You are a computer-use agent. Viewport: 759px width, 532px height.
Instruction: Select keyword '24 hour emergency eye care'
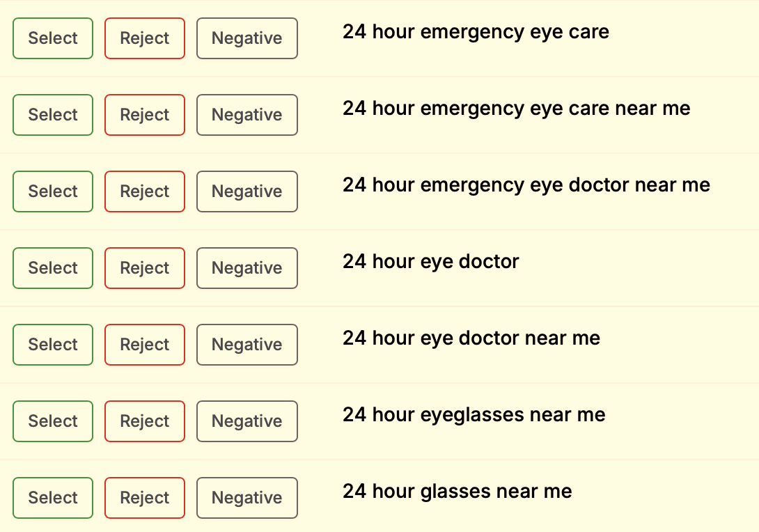click(53, 38)
